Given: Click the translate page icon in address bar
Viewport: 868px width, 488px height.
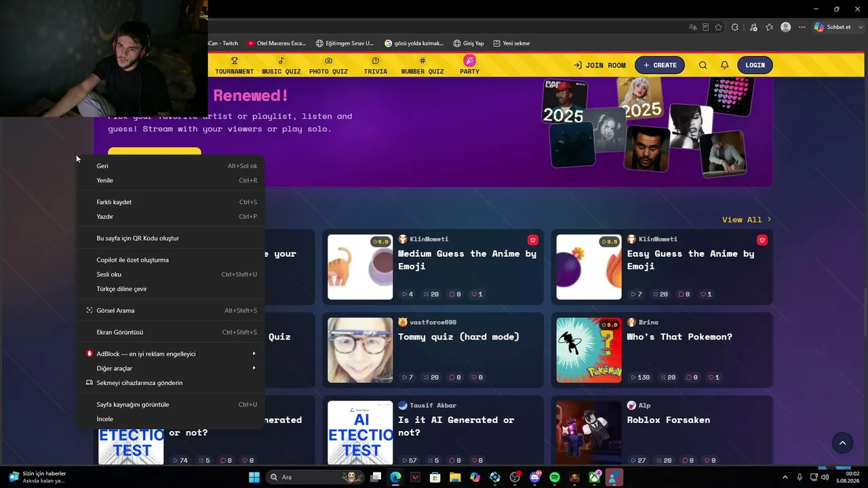Looking at the screenshot, I should coord(692,27).
